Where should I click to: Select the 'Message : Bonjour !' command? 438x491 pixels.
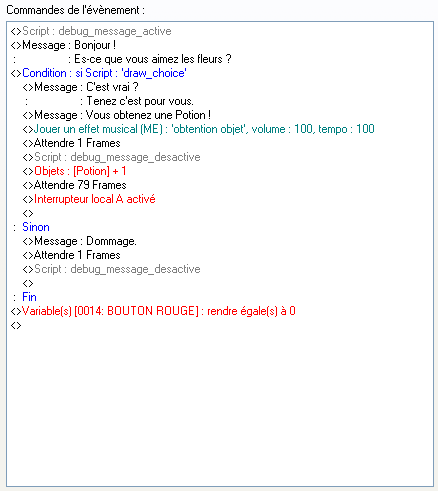[63, 45]
